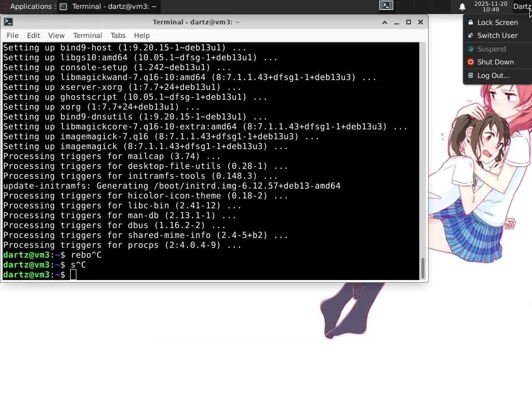Open the File menu of the Terminal

point(12,35)
